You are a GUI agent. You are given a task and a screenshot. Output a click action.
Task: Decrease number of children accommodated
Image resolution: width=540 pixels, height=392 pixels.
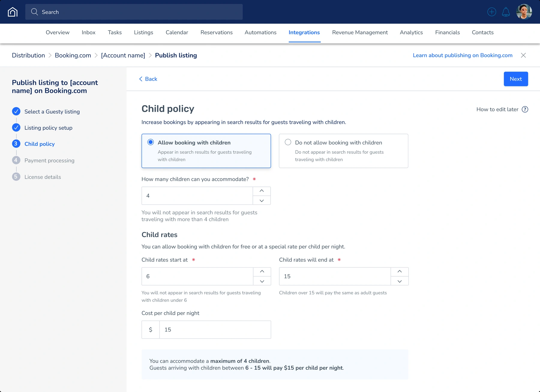[x=262, y=200]
